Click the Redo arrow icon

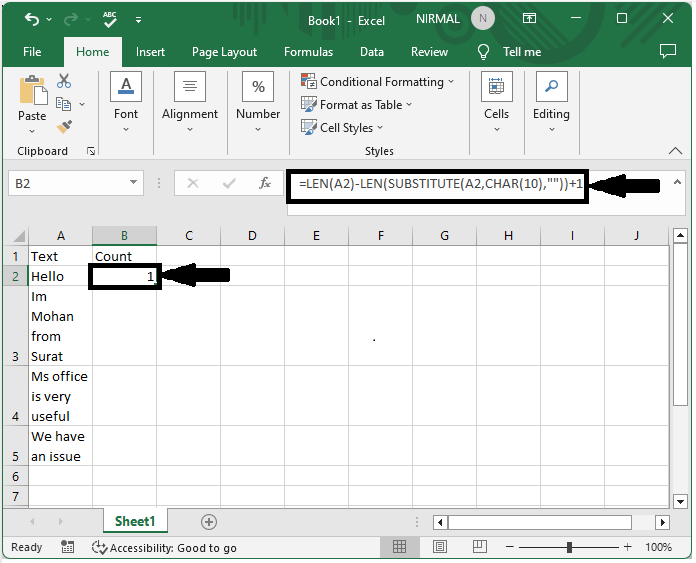click(x=71, y=19)
